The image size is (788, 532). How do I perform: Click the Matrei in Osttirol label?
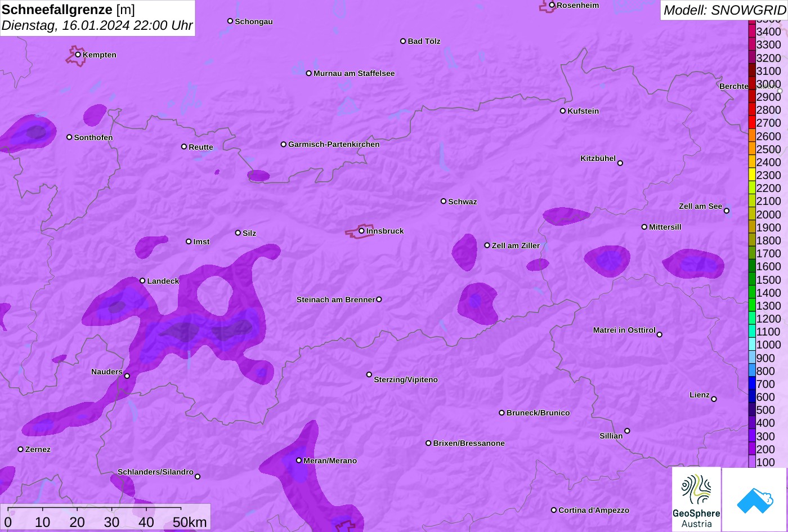(624, 330)
